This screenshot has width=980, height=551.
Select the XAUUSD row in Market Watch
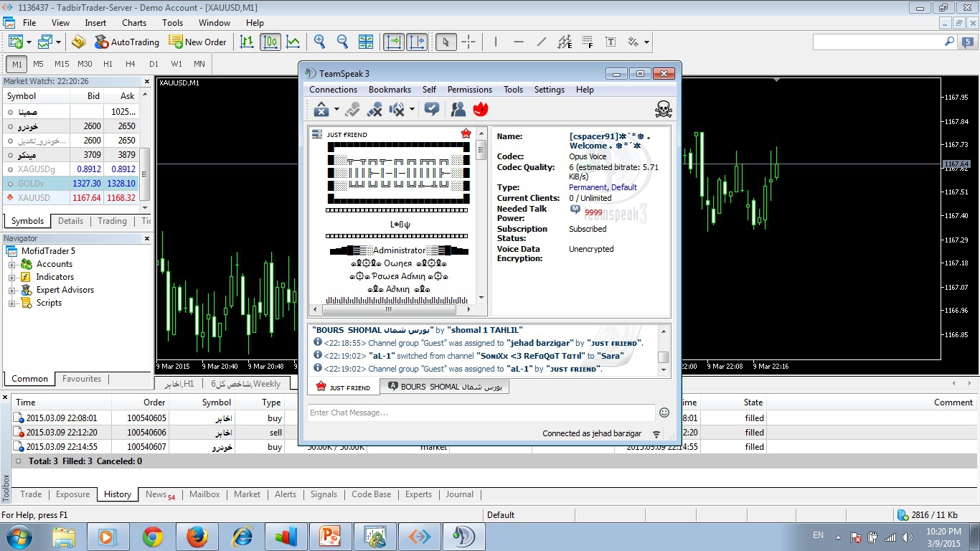click(34, 197)
